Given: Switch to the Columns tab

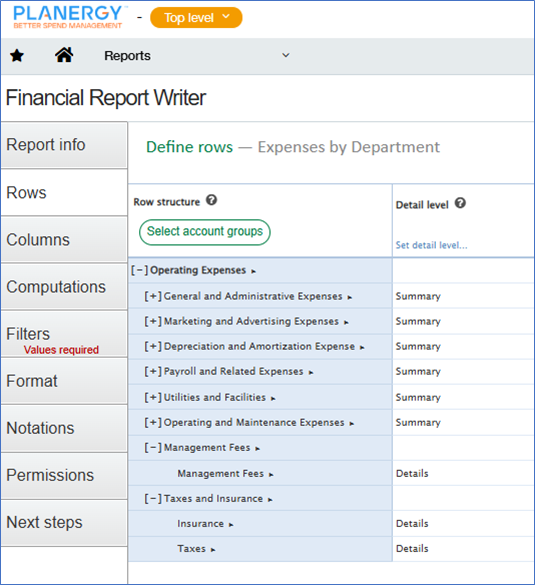Looking at the screenshot, I should pyautogui.click(x=64, y=240).
